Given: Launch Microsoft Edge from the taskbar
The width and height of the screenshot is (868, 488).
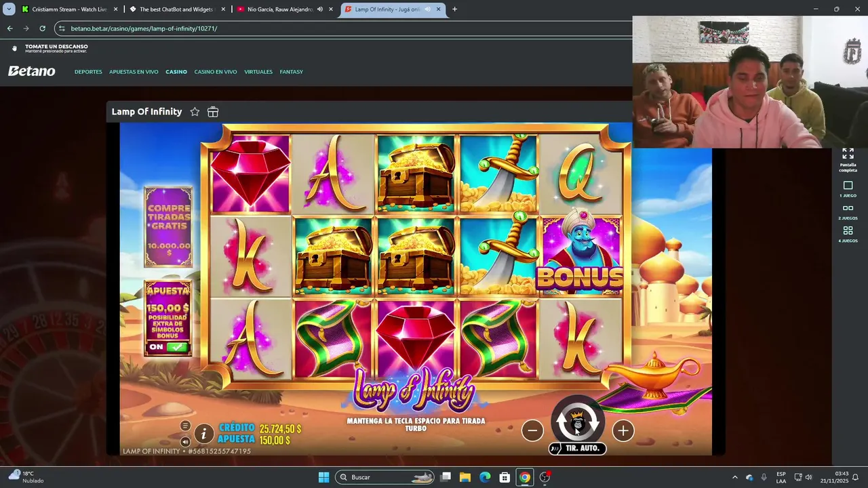Looking at the screenshot, I should coord(485,477).
